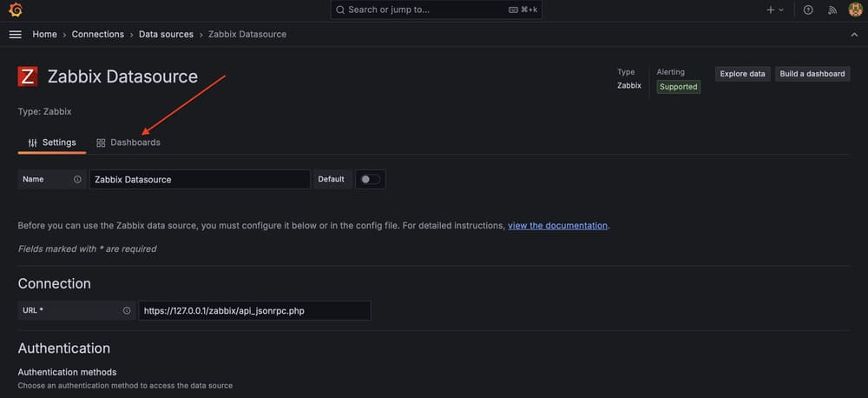Image resolution: width=868 pixels, height=398 pixels.
Task: Click the Explore data button
Action: tap(742, 74)
